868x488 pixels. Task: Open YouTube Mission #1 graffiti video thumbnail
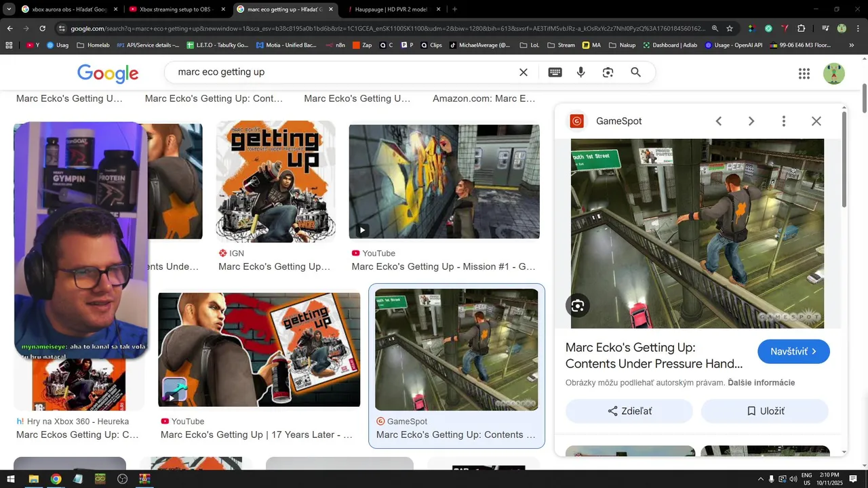pos(444,182)
